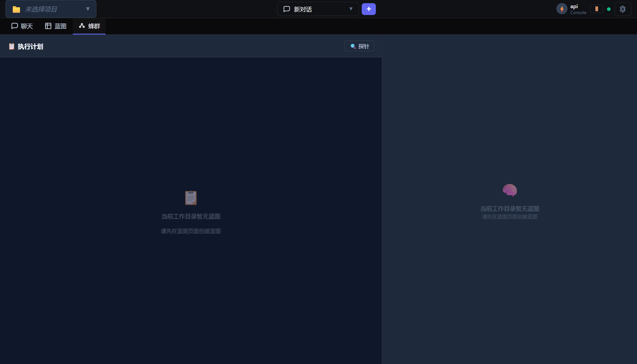
Task: Switch to the 聊天 tab
Action: tap(22, 26)
